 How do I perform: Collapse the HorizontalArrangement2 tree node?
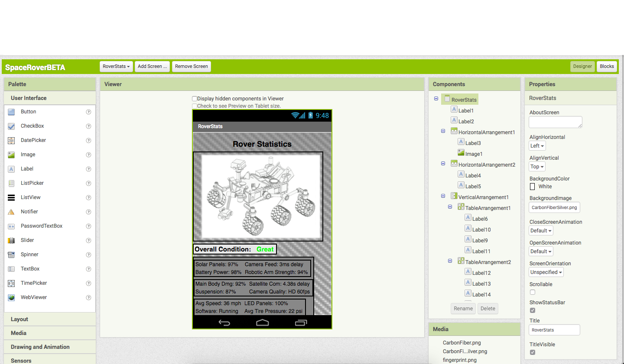coord(443,164)
